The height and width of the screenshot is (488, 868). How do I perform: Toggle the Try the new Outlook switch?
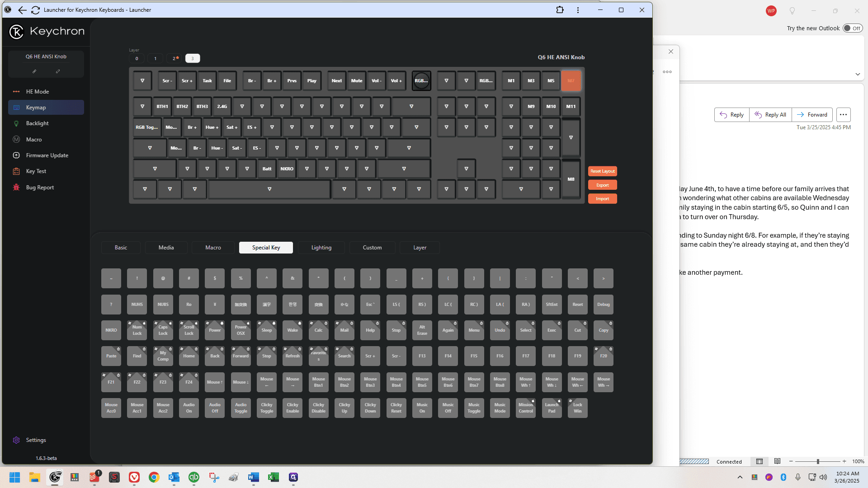pyautogui.click(x=853, y=28)
